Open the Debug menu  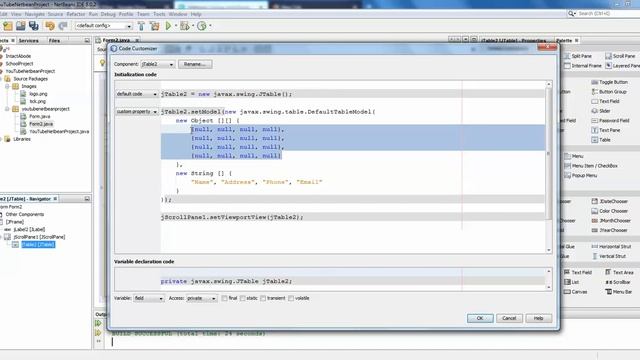(x=108, y=14)
